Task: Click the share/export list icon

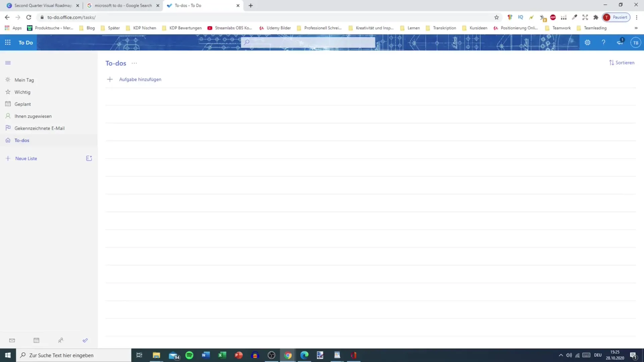Action: pos(89,158)
